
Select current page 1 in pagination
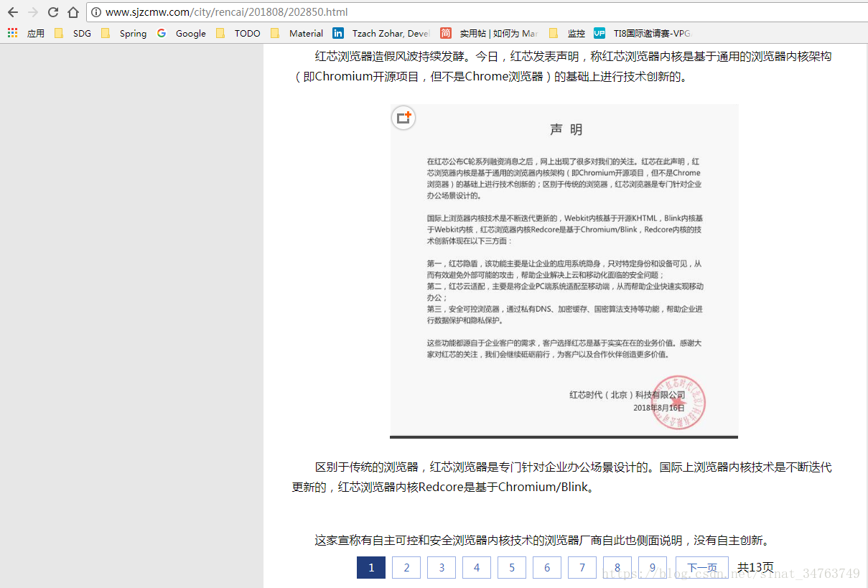point(371,568)
